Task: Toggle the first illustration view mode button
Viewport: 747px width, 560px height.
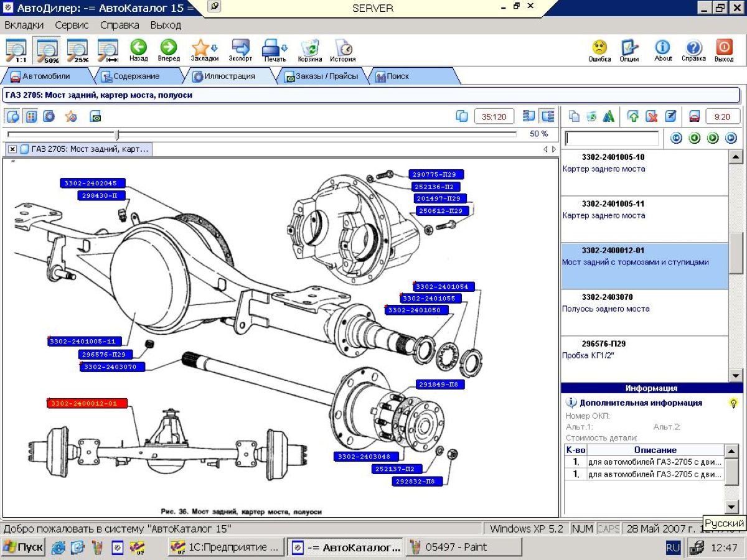Action: (x=13, y=116)
